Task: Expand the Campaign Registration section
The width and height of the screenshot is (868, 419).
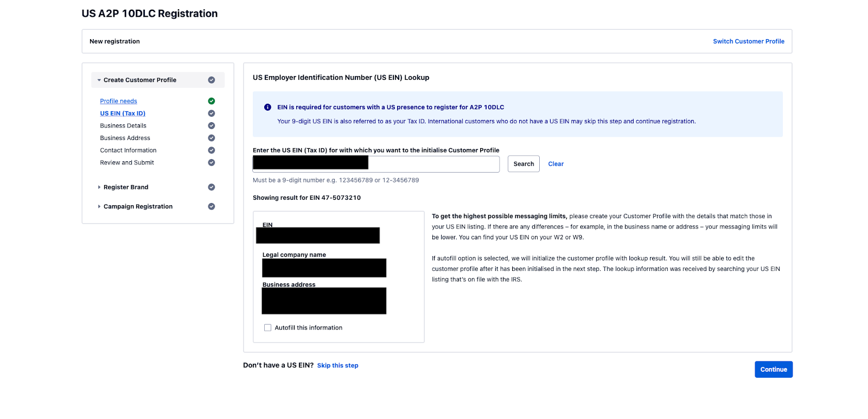Action: (99, 207)
